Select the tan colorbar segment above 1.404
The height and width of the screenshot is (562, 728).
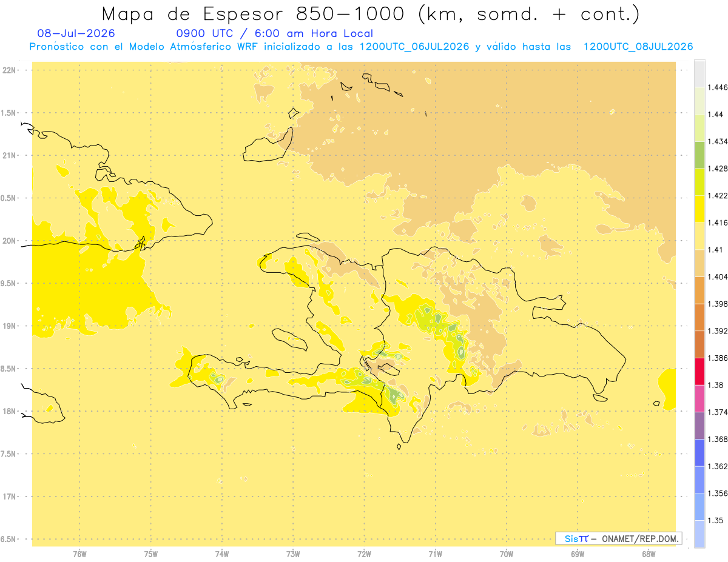pos(699,263)
